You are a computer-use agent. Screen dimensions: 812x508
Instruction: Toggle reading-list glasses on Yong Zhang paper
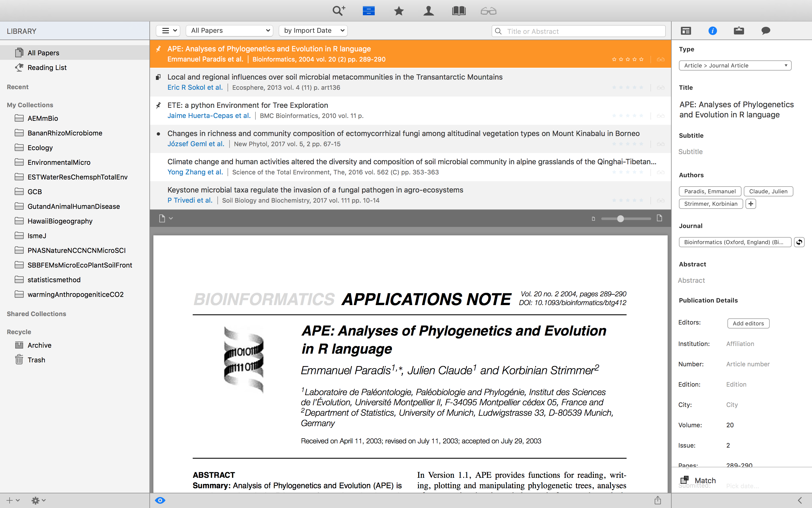[661, 172]
